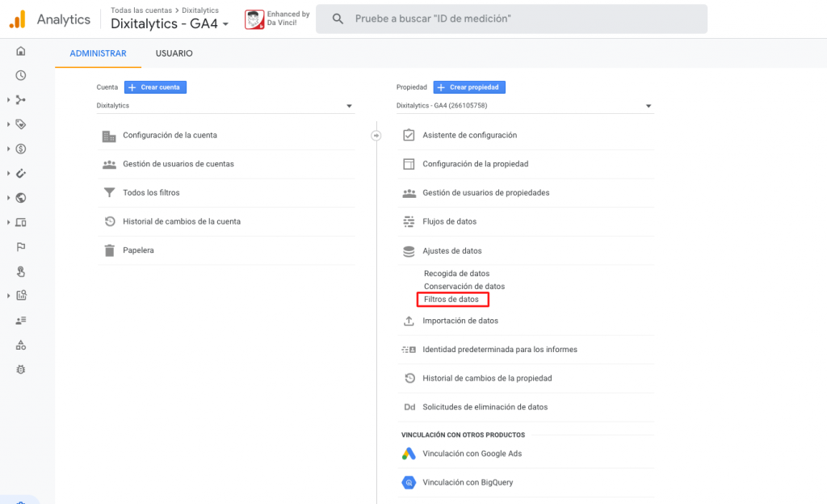The height and width of the screenshot is (504, 827).
Task: Open the Dixitalytics account dropdown
Action: 225,106
